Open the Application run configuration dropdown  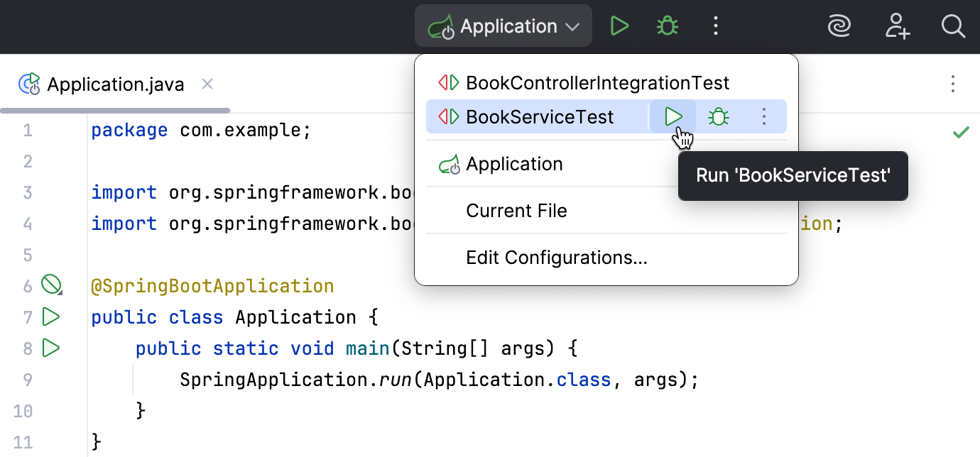[x=503, y=26]
